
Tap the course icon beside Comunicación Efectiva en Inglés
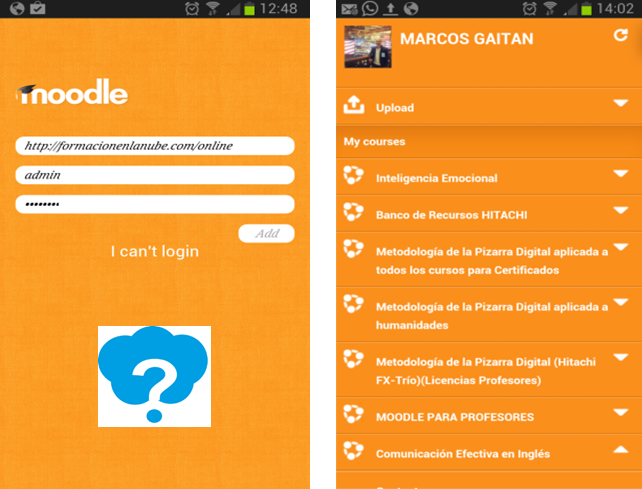coord(352,452)
